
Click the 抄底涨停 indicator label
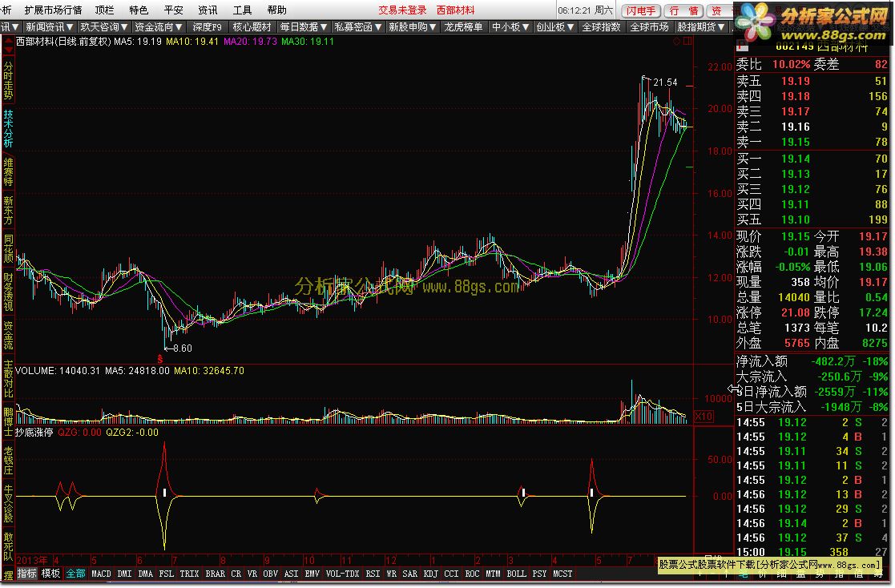point(34,432)
